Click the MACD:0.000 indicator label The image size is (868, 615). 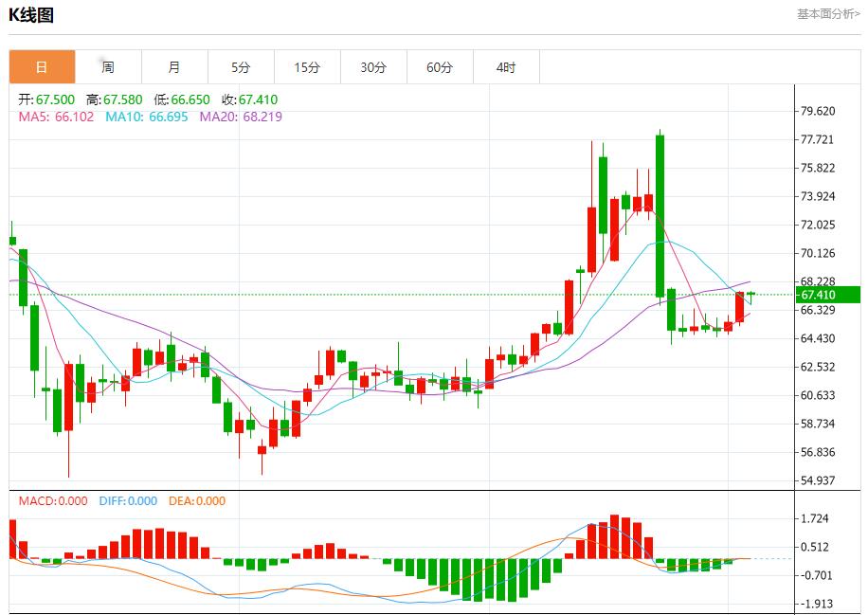(53, 501)
